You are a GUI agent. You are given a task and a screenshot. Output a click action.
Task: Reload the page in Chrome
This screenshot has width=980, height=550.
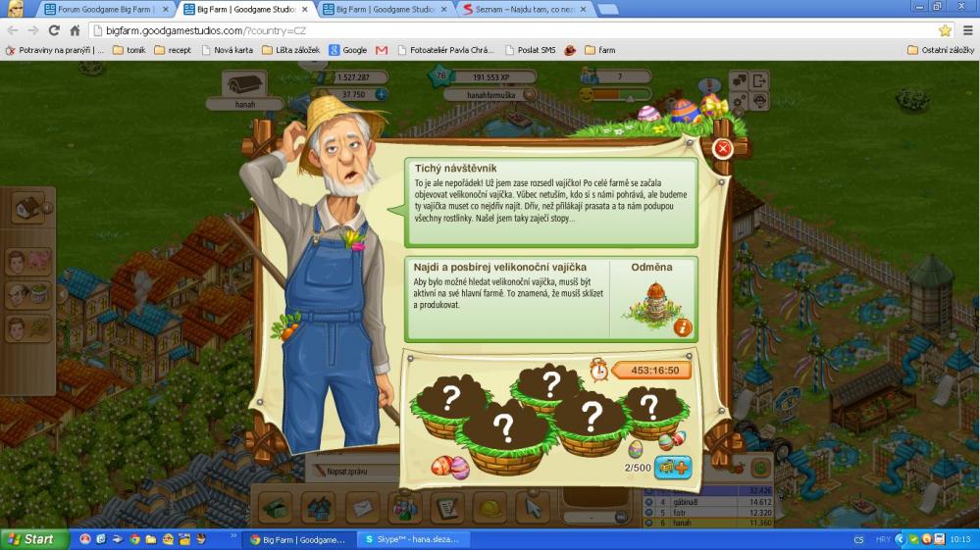click(x=54, y=30)
